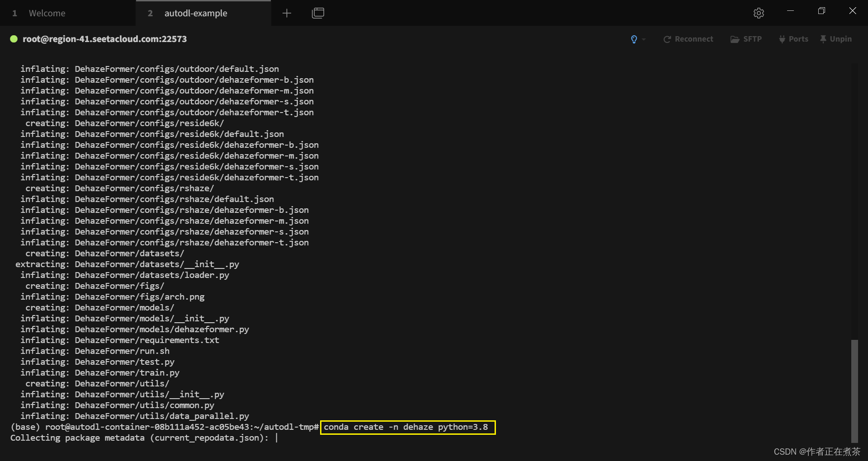Viewport: 868px width, 461px height.
Task: Click the terminal vertical scrollbar thumb
Action: 854,391
